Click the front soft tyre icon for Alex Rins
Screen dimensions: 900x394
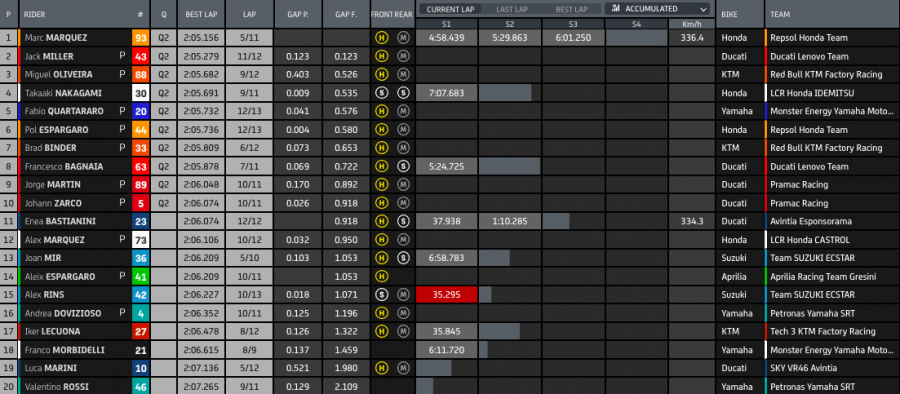tap(381, 295)
